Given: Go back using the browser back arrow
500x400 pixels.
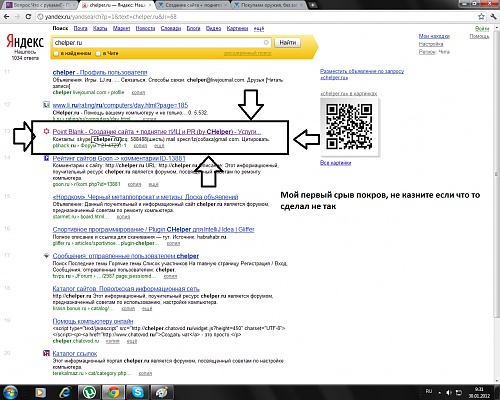Looking at the screenshot, I should 6,17.
